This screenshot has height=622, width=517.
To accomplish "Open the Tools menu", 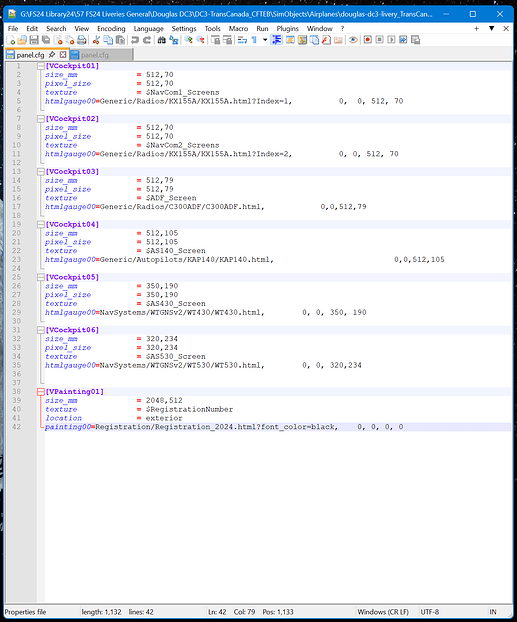I will (x=212, y=29).
